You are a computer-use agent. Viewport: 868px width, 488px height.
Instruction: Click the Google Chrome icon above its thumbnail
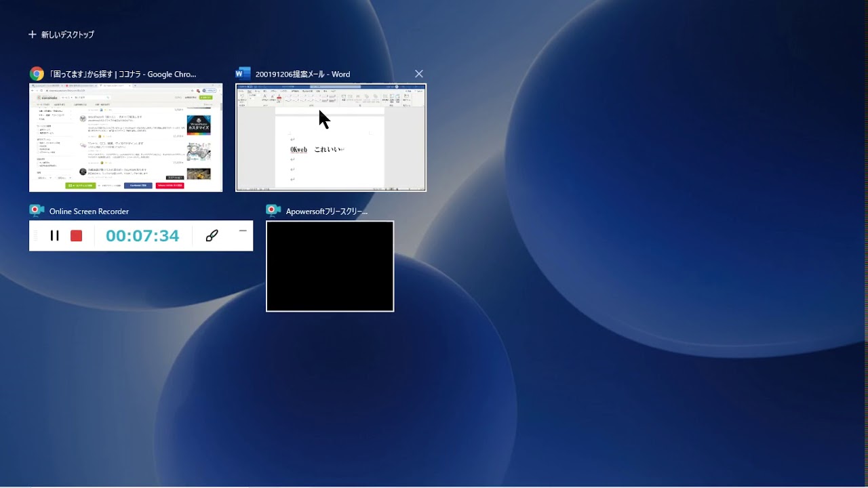(37, 74)
